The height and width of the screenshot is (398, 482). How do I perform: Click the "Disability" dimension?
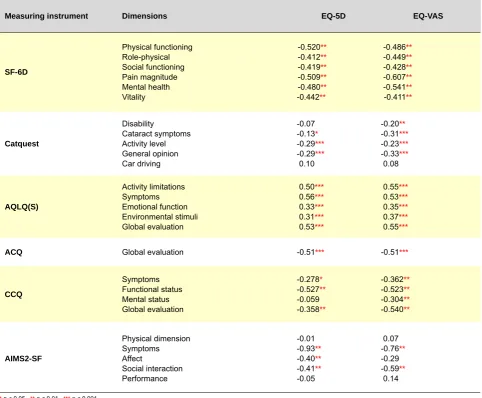[138, 124]
